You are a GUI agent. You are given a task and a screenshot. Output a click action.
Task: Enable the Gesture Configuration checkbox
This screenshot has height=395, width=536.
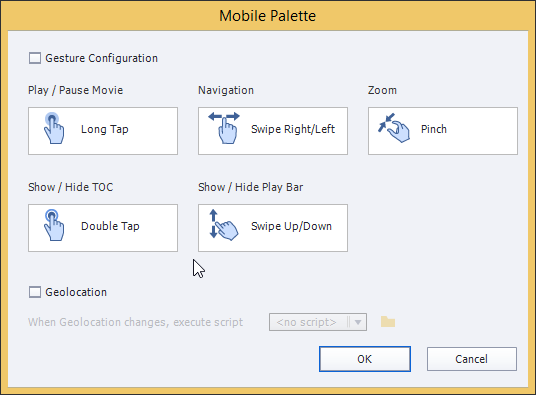click(35, 58)
